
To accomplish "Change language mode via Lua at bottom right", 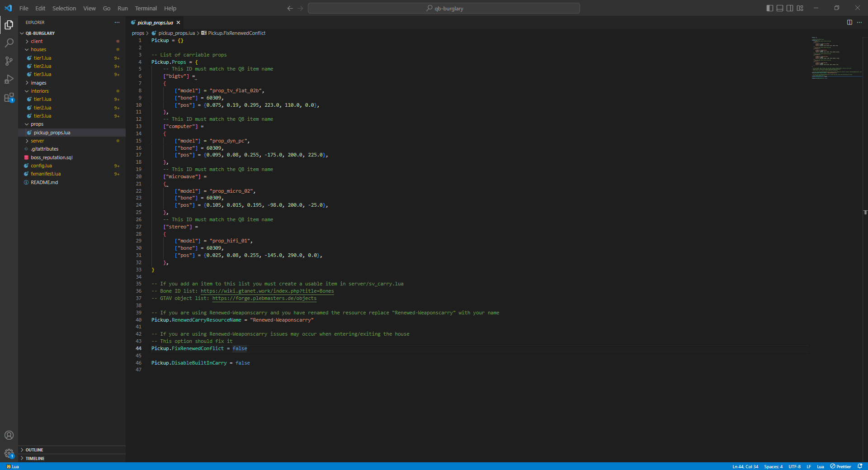I will [820, 466].
